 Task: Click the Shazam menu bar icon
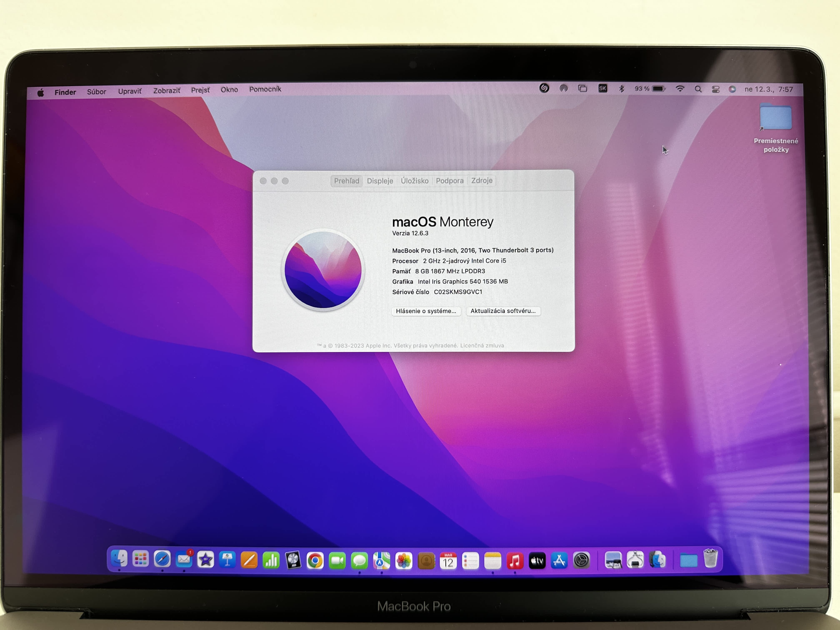[544, 89]
